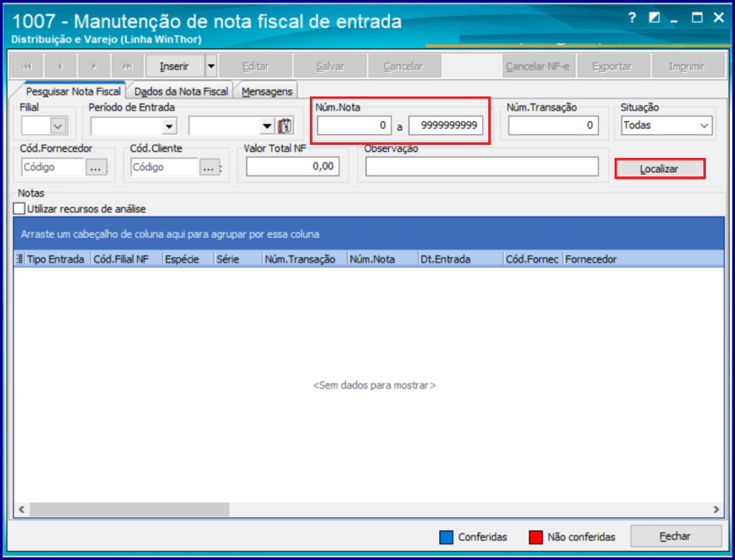Click right arrow of horizontal scrollbar
Screen dimensions: 735x560
(716, 509)
